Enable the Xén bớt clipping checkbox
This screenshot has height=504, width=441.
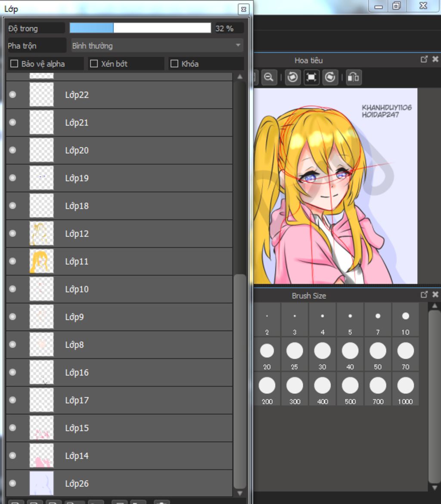(x=94, y=64)
